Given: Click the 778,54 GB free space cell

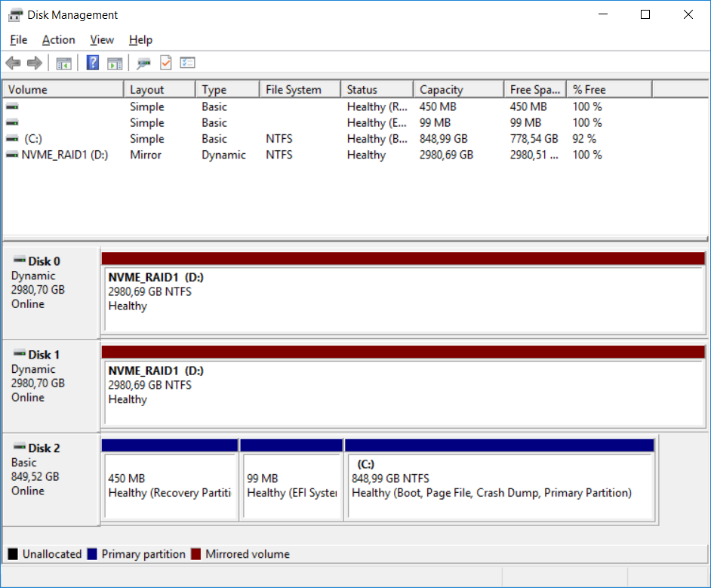Looking at the screenshot, I should 534,139.
